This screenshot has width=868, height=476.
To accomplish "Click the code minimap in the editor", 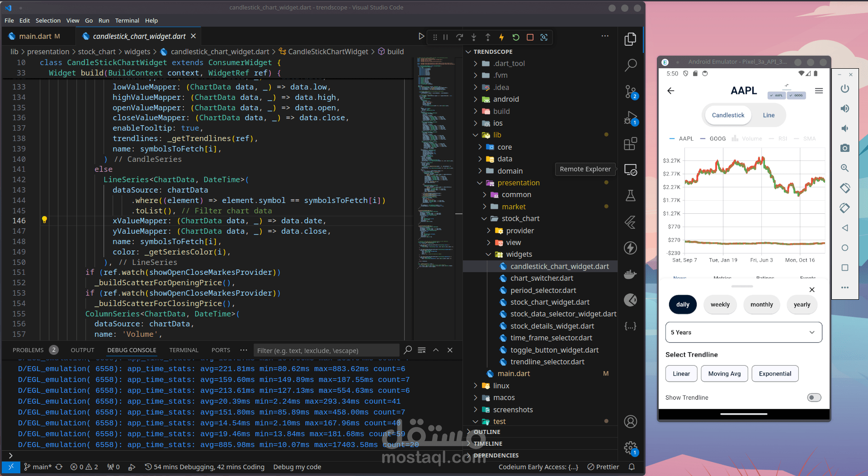I will coord(436,163).
